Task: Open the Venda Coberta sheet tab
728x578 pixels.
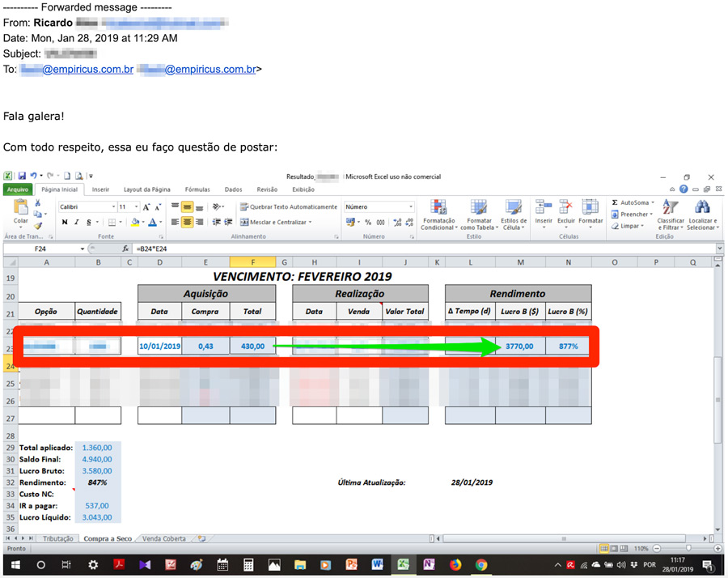Action: (x=163, y=538)
